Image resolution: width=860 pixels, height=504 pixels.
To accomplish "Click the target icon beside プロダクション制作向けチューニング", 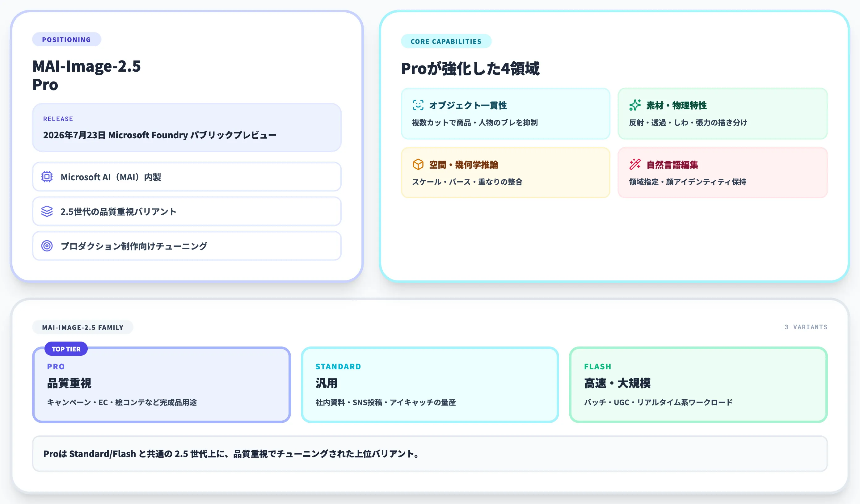I will click(47, 246).
